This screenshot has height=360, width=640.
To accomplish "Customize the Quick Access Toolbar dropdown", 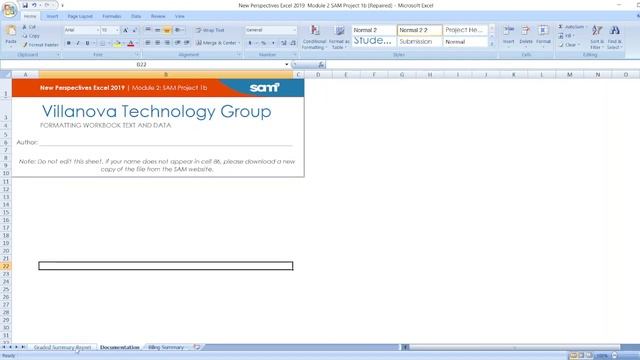I will point(62,5).
